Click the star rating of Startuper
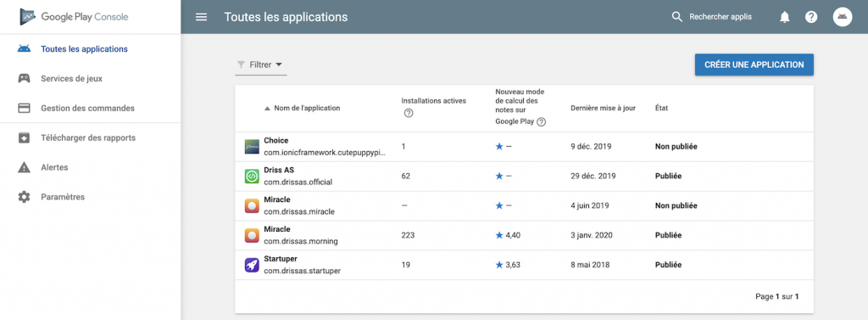This screenshot has height=320, width=868. tap(508, 265)
